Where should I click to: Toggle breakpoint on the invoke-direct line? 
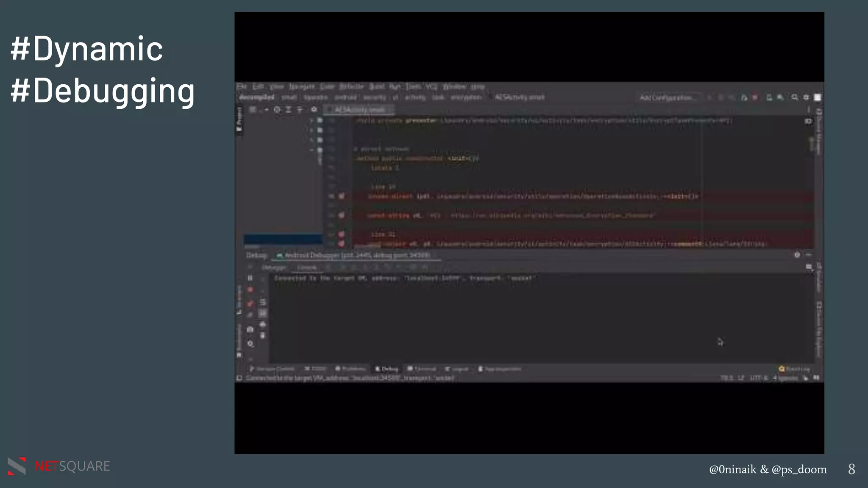tap(341, 196)
